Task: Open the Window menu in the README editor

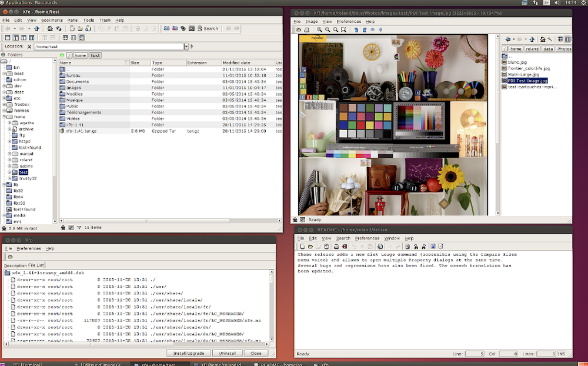Action: [392, 238]
